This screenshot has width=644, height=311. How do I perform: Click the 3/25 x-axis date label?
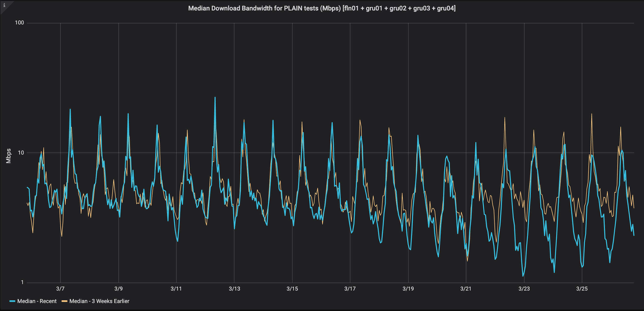582,289
